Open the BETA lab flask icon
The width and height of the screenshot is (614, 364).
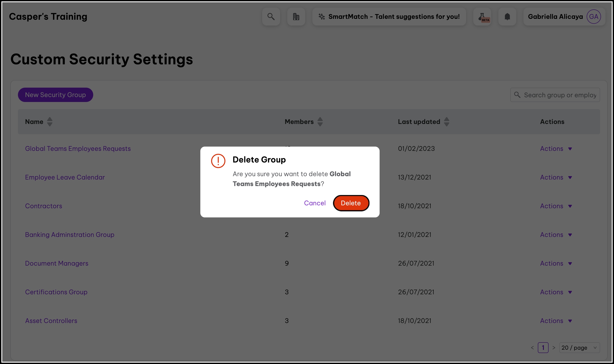click(482, 16)
